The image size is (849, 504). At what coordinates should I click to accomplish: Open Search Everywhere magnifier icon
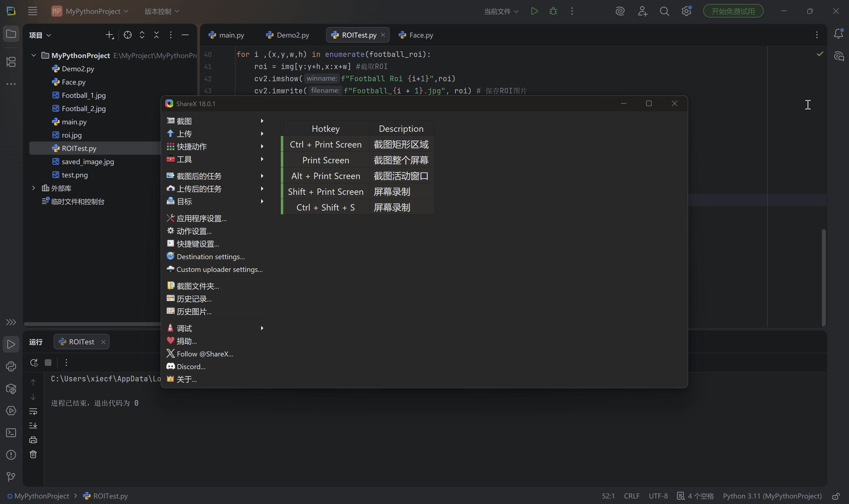pos(664,11)
